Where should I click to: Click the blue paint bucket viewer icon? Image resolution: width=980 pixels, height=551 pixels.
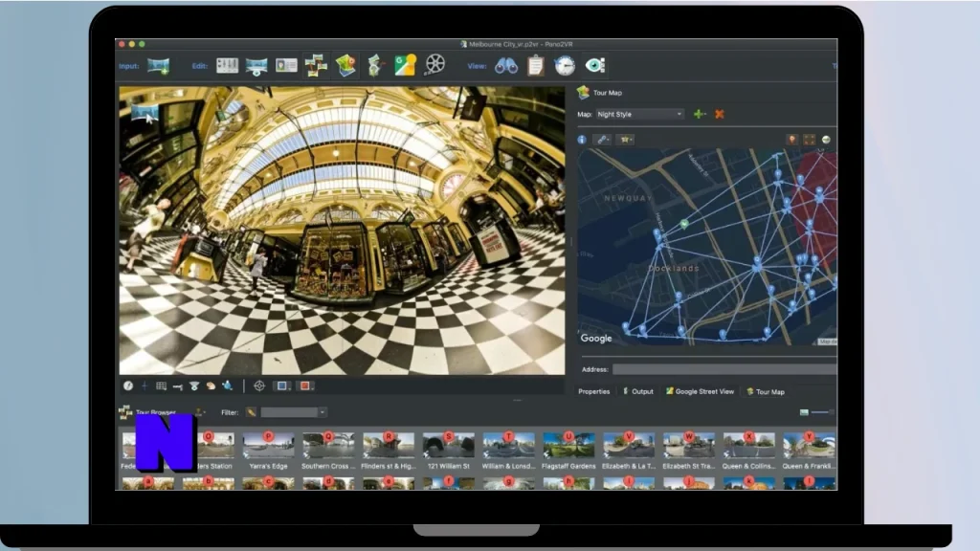(x=228, y=386)
